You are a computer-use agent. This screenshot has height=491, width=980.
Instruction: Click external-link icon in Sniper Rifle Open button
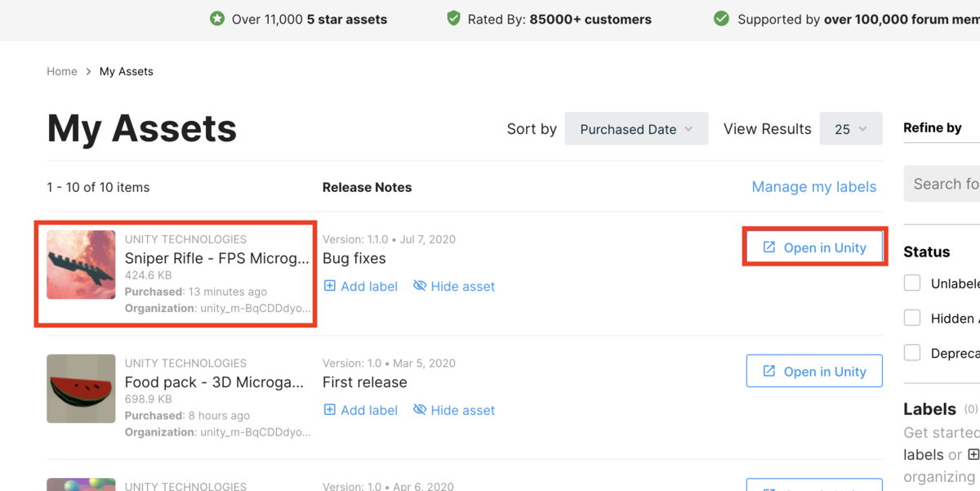pyautogui.click(x=768, y=247)
